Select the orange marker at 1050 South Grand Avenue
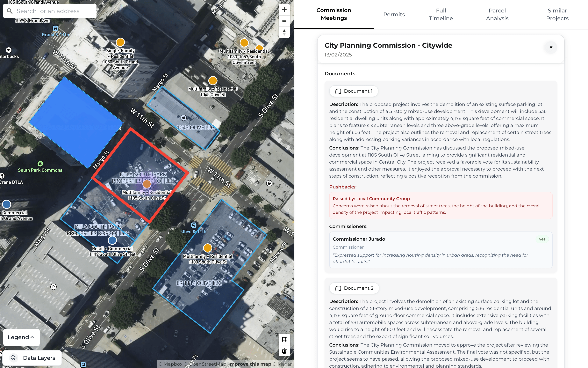 [120, 42]
